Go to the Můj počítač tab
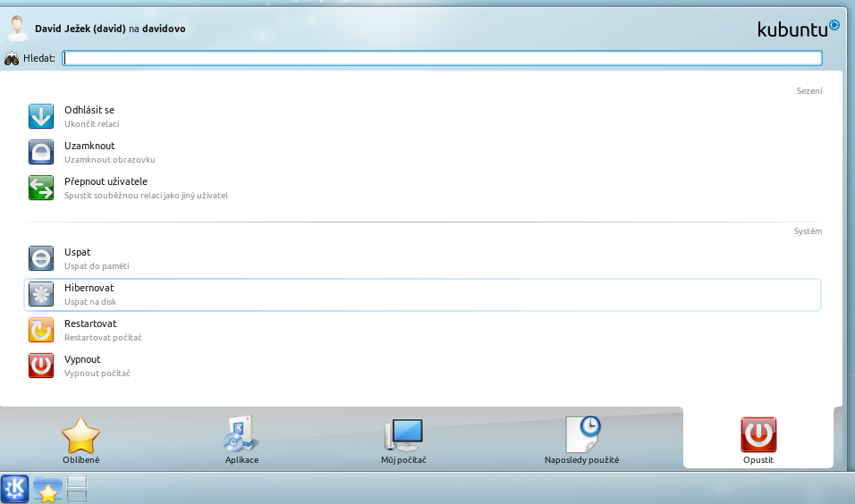The width and height of the screenshot is (855, 504). pos(402,441)
